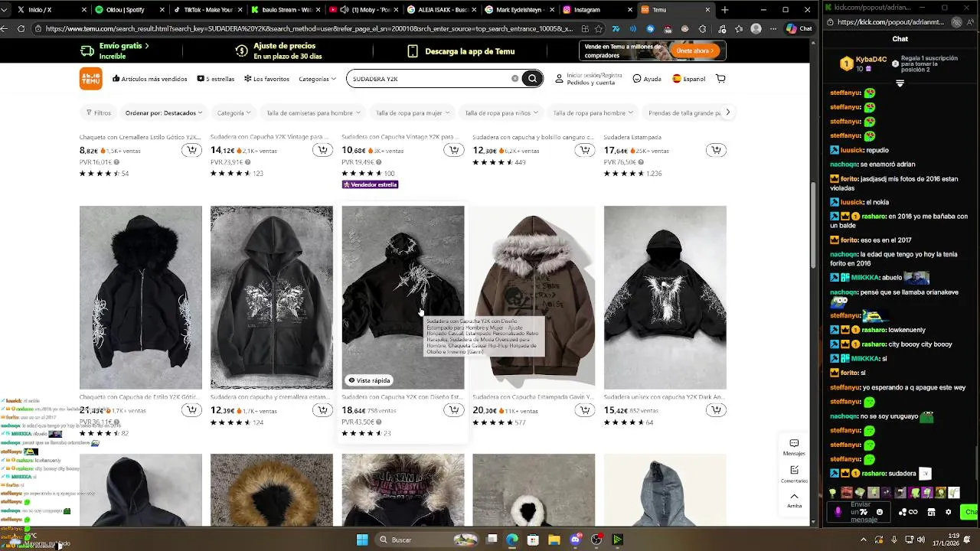This screenshot has width=980, height=551.
Task: Open the black fur-hood zip jacket thumbnail
Action: [x=141, y=298]
